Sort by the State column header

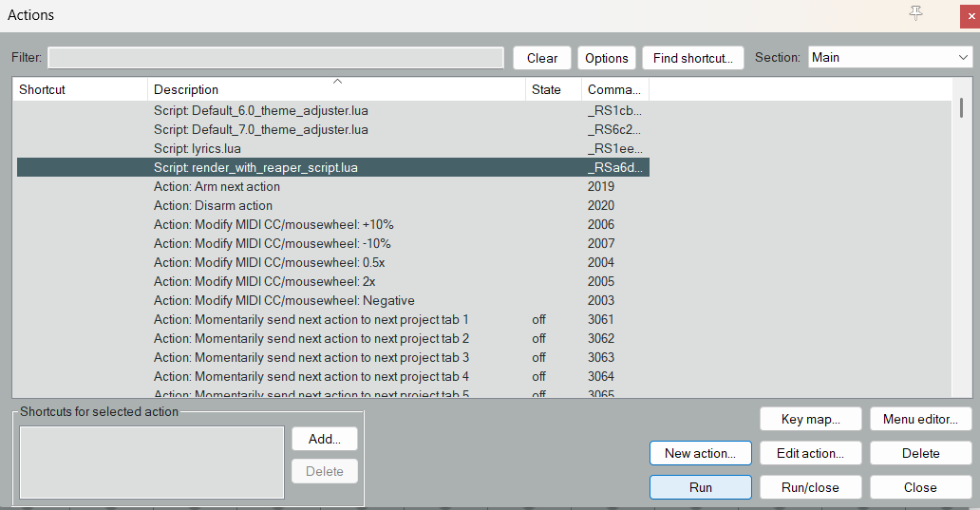point(553,89)
